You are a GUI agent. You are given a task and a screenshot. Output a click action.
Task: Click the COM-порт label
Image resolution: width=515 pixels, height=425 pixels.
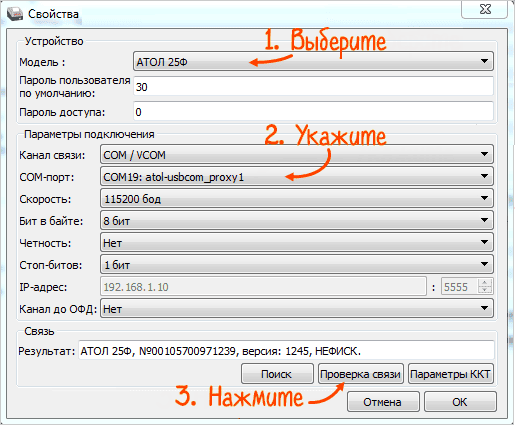pyautogui.click(x=47, y=177)
